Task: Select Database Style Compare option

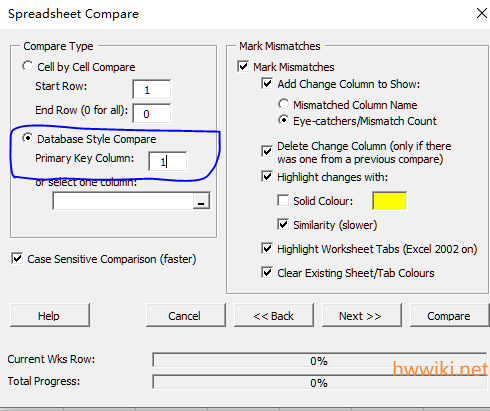Action: [x=28, y=138]
